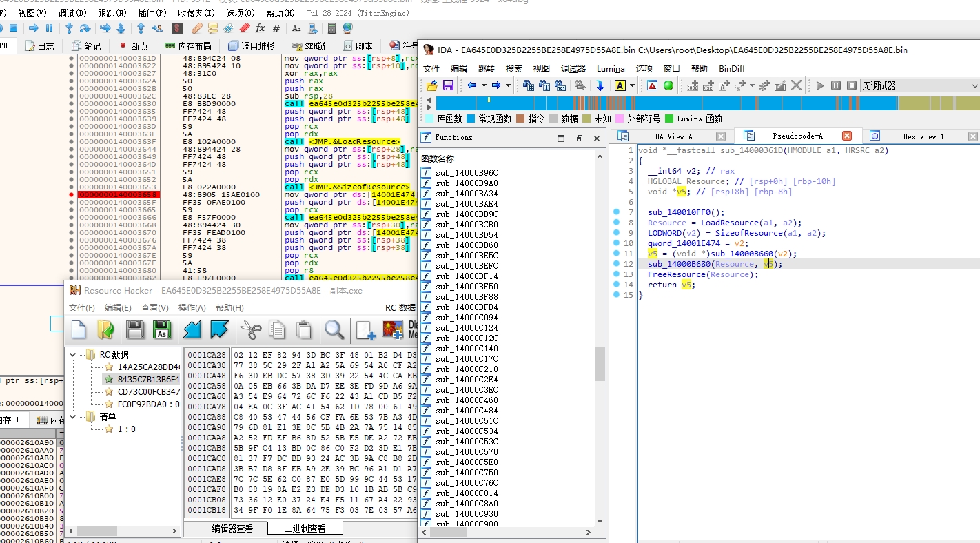Toggle the breakpoint dot on the return v5 line
The width and height of the screenshot is (980, 543).
click(617, 285)
